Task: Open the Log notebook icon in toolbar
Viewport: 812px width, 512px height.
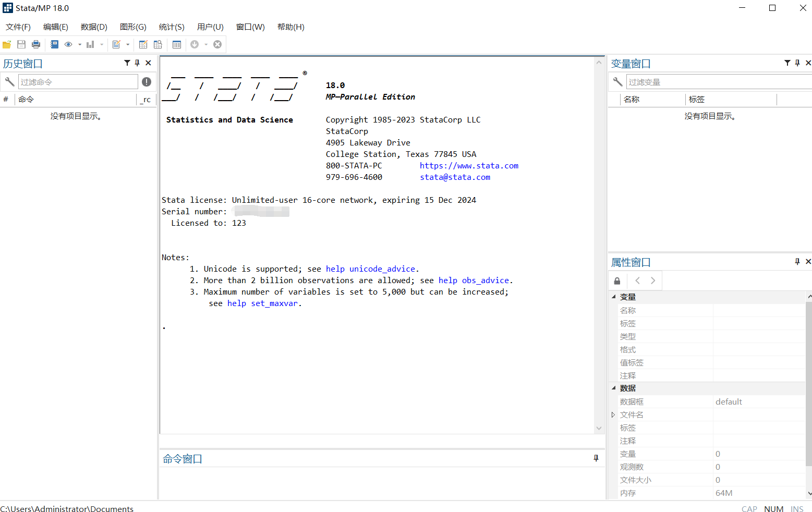Action: pos(54,45)
